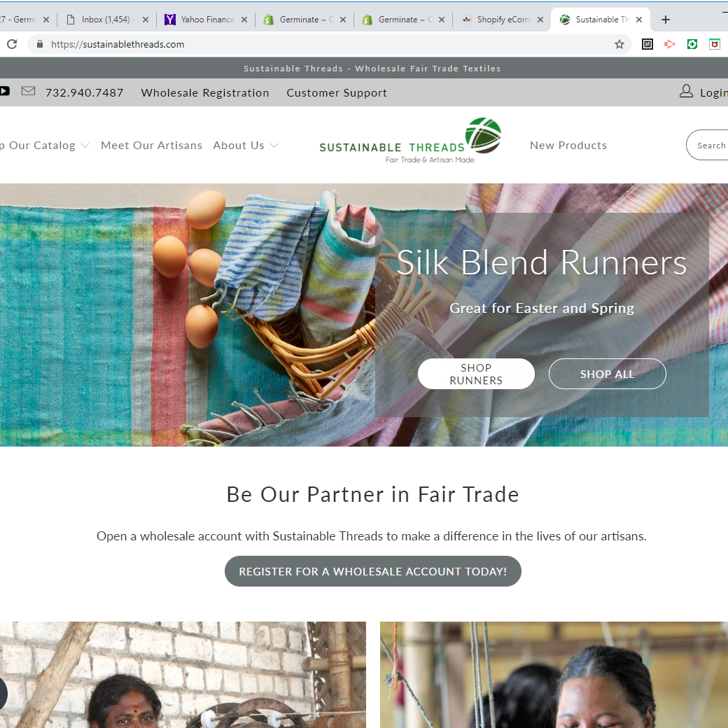Click the envelope email icon

click(x=28, y=91)
